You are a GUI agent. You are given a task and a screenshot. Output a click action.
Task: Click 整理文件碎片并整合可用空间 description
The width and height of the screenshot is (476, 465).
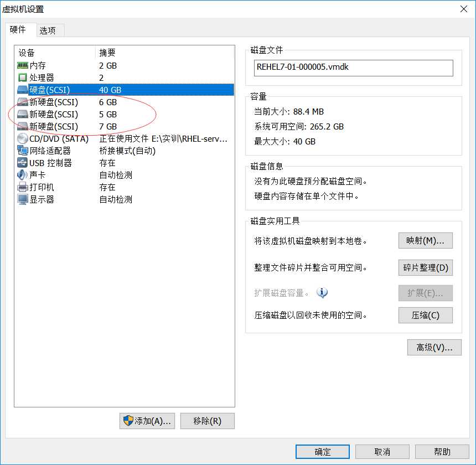311,267
